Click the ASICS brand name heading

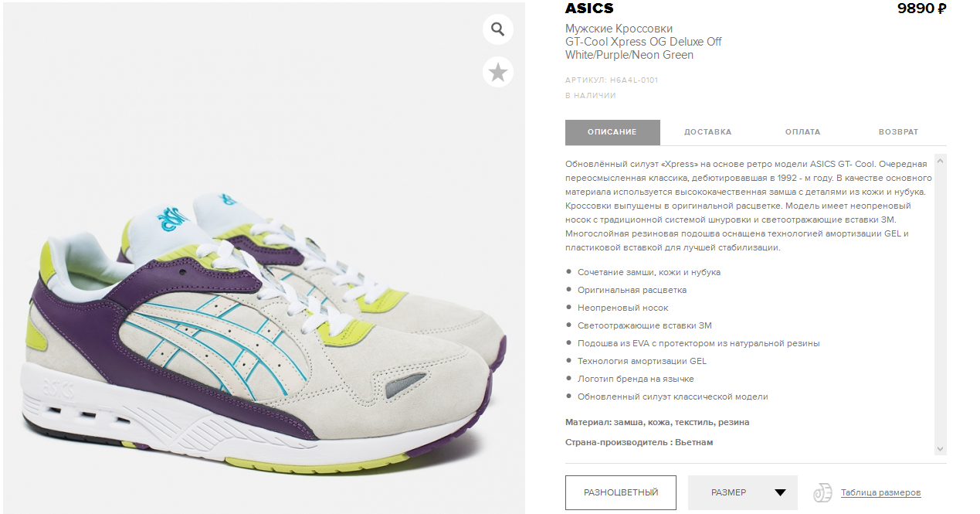(589, 9)
